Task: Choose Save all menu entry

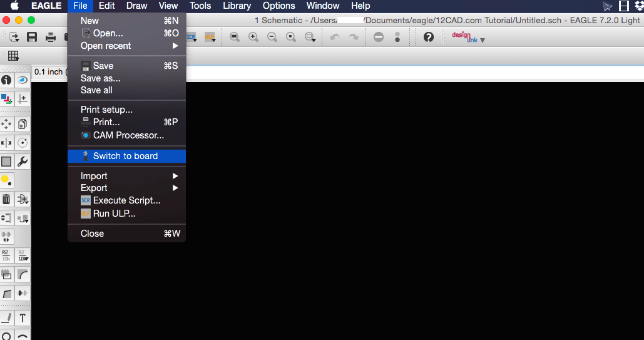Action: point(126,90)
